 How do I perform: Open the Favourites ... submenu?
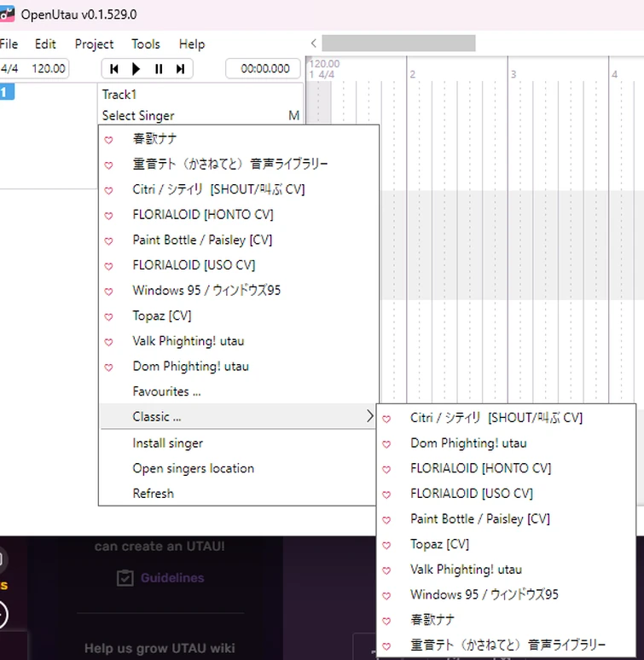166,391
